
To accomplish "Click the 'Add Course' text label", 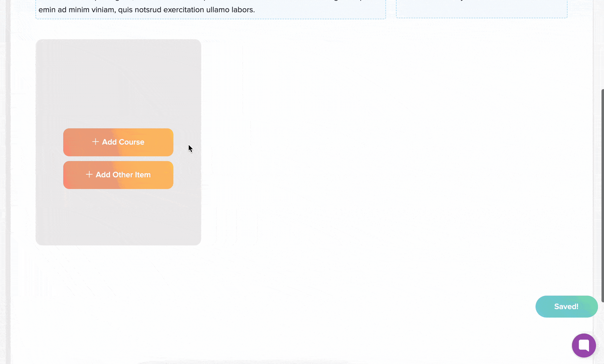I will 123,142.
